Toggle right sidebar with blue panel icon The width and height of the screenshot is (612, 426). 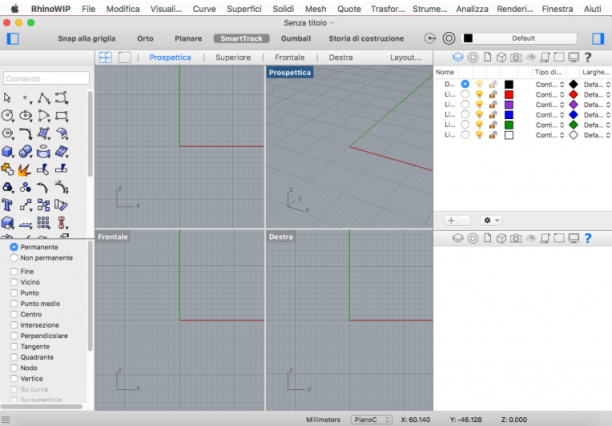point(598,38)
